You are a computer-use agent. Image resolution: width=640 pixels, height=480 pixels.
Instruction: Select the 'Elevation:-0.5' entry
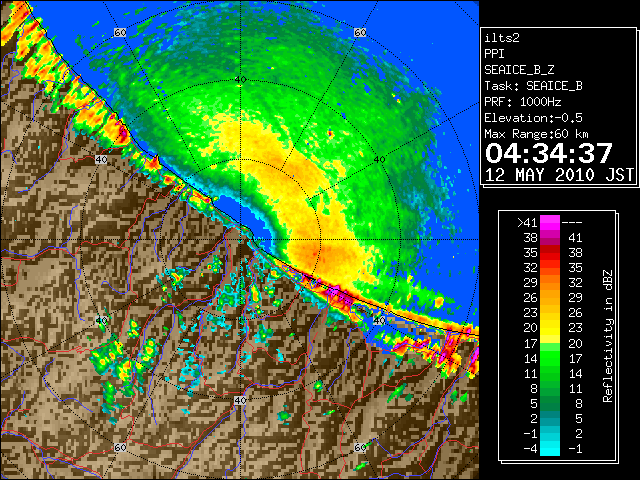coord(533,118)
